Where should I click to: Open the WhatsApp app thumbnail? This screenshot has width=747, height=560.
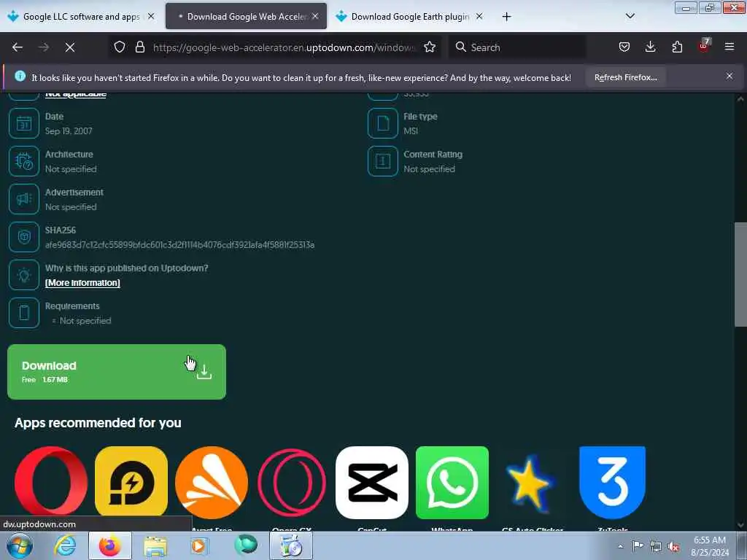[x=452, y=483]
